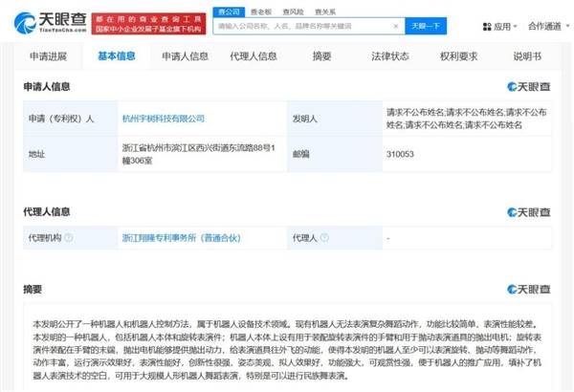The image size is (574, 392).
Task: Show help icon next to 代理人
Action: click(x=324, y=238)
